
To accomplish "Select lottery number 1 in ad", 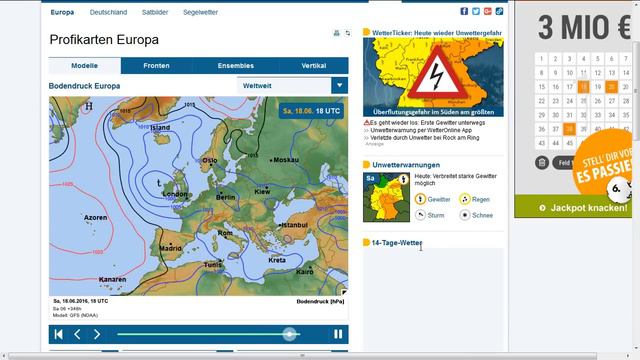I will click(541, 59).
